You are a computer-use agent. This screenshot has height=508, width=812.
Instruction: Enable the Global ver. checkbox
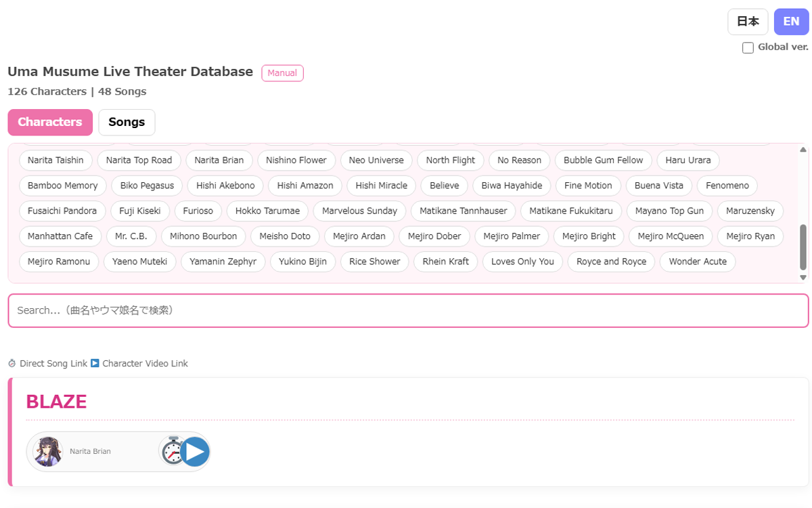click(x=748, y=47)
